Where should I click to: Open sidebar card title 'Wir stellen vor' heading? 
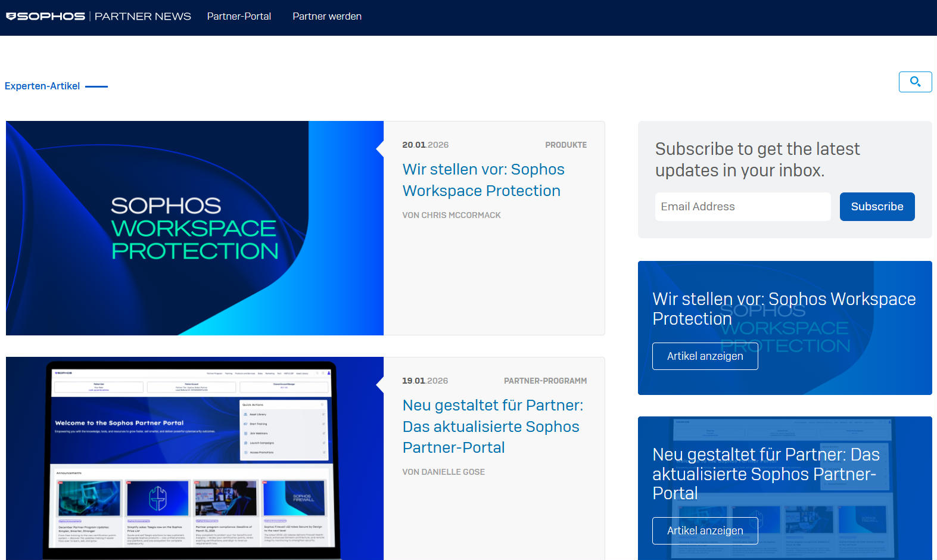(x=784, y=309)
